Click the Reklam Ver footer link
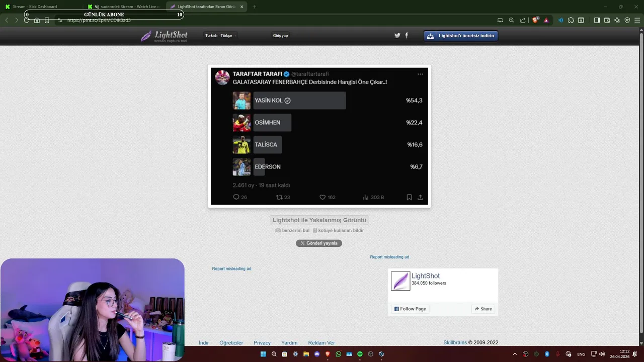The image size is (644, 362). coord(321,343)
